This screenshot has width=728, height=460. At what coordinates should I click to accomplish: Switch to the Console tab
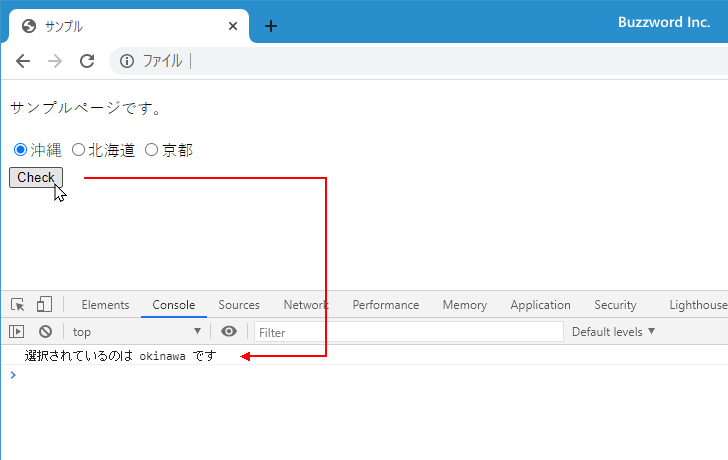click(x=174, y=305)
